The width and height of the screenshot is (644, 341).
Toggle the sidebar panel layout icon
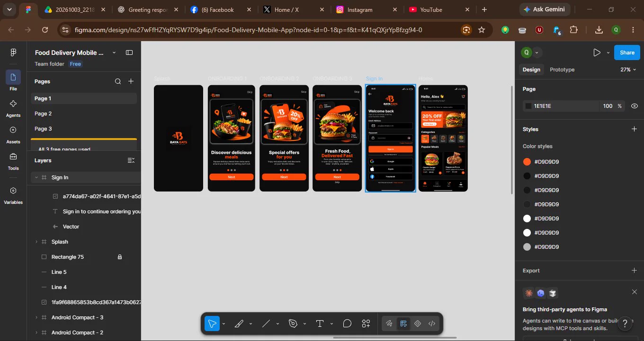129,52
